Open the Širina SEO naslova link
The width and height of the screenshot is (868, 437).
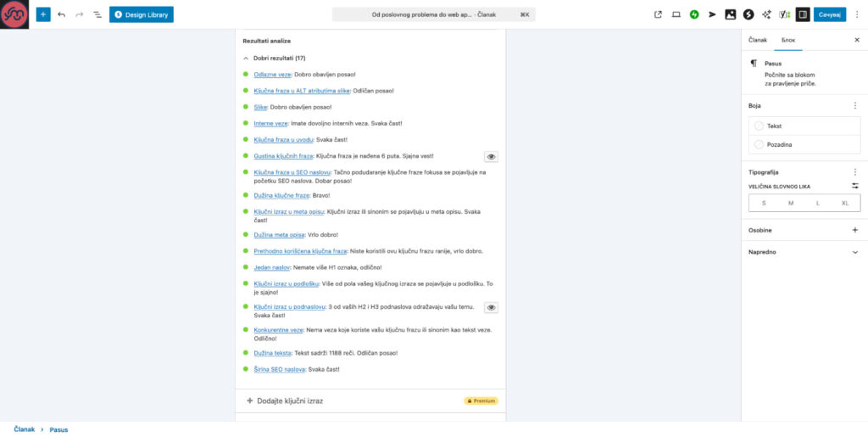[280, 369]
